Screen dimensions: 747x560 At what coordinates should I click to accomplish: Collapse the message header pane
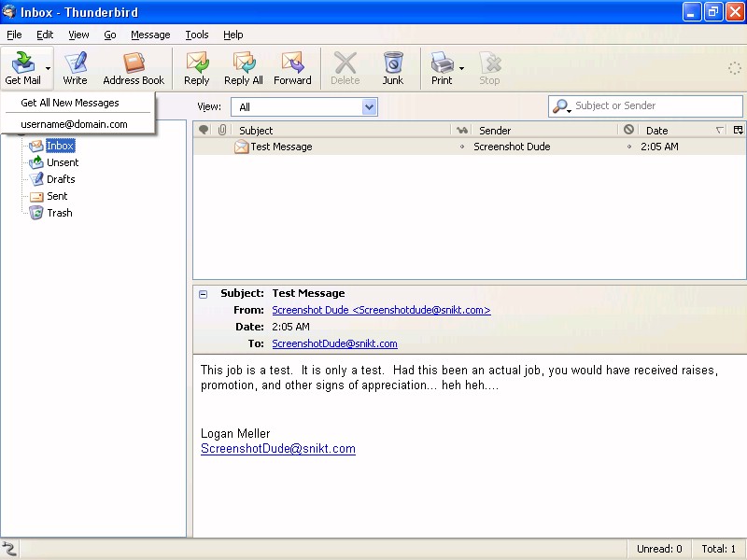point(204,294)
